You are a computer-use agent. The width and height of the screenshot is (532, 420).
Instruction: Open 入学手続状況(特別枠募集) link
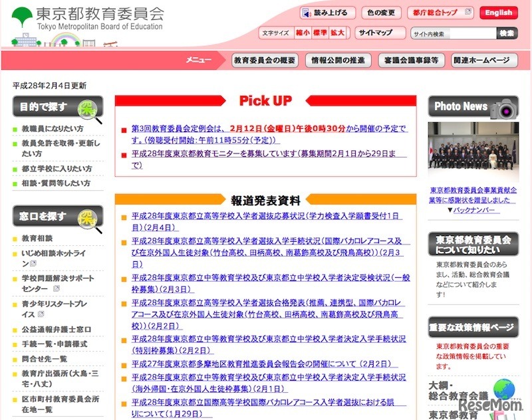pos(269,345)
